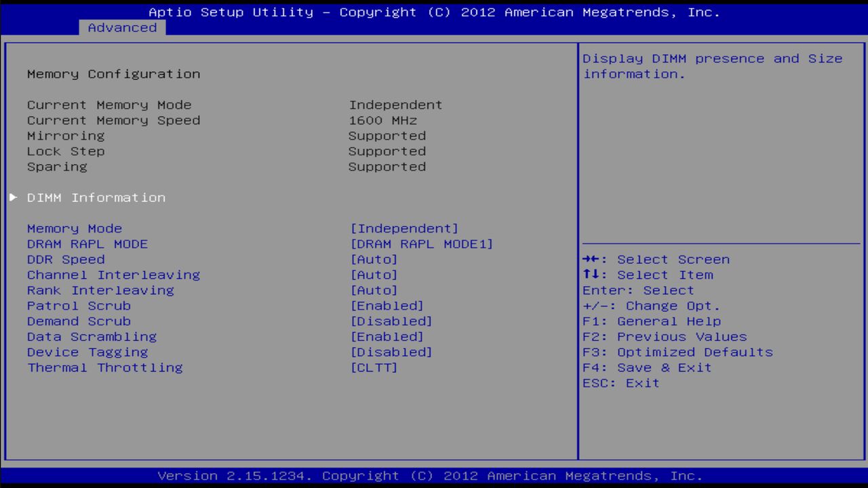Viewport: 868px width, 488px height.
Task: Click the Enter: Select hint
Action: pos(638,290)
